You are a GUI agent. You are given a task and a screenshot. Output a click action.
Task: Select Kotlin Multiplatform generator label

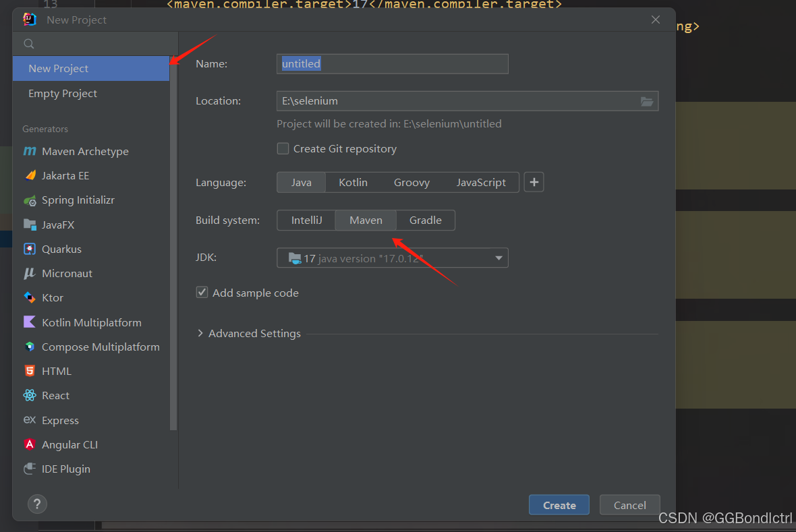click(91, 322)
